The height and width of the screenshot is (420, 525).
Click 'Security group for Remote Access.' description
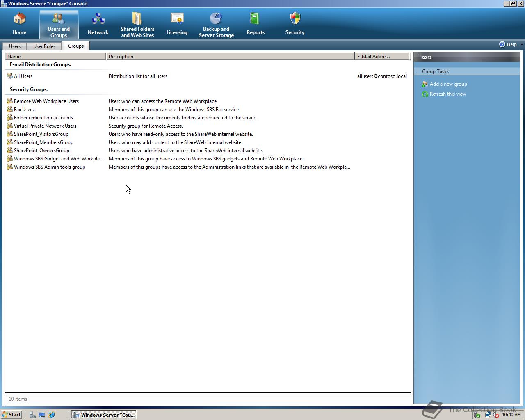point(146,126)
